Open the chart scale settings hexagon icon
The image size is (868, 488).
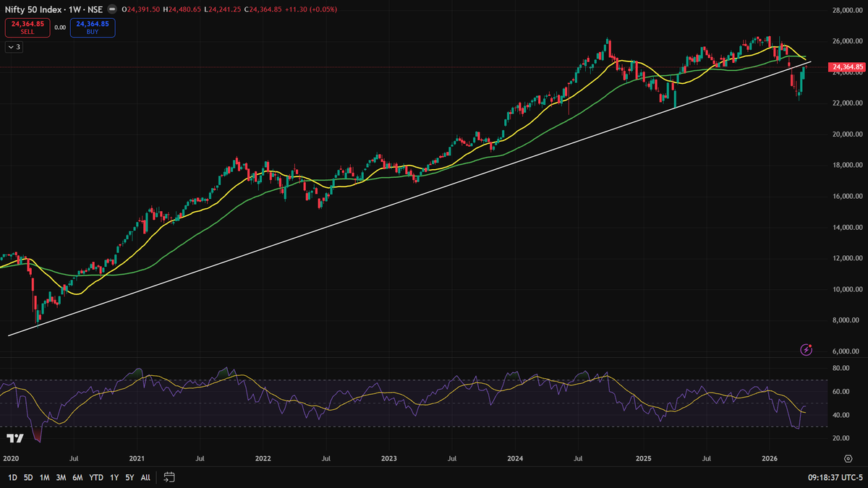(x=848, y=458)
